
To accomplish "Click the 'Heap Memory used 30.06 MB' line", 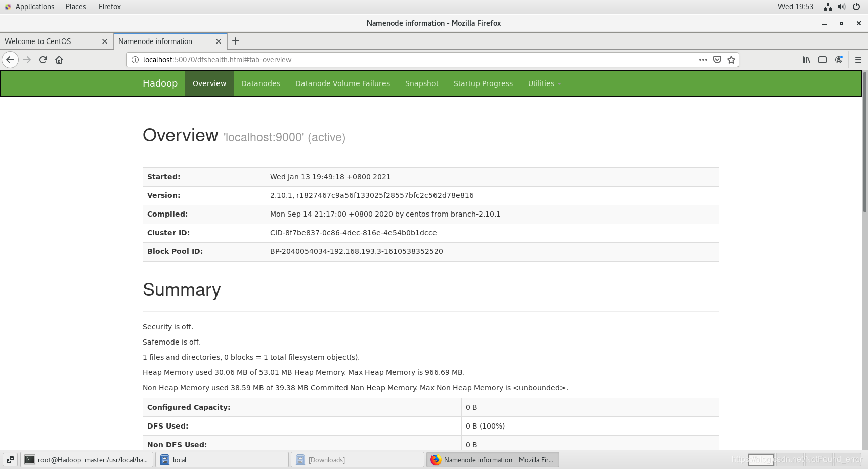I will click(303, 372).
